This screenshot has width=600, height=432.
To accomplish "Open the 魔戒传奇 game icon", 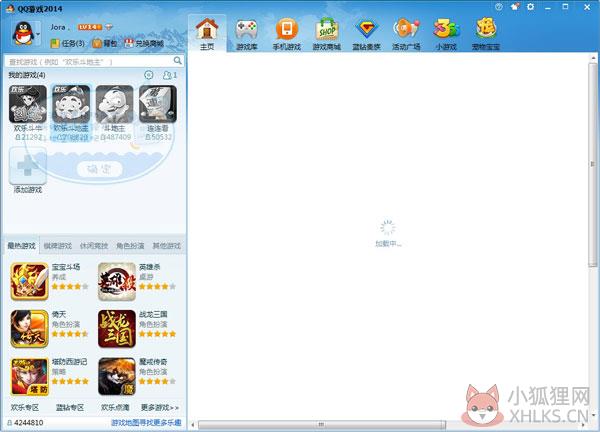I will 117,376.
